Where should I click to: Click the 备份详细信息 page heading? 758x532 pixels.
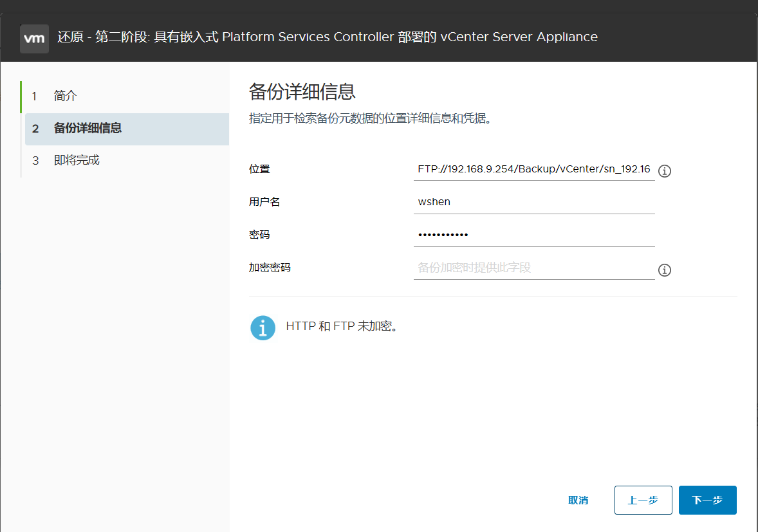pyautogui.click(x=302, y=92)
